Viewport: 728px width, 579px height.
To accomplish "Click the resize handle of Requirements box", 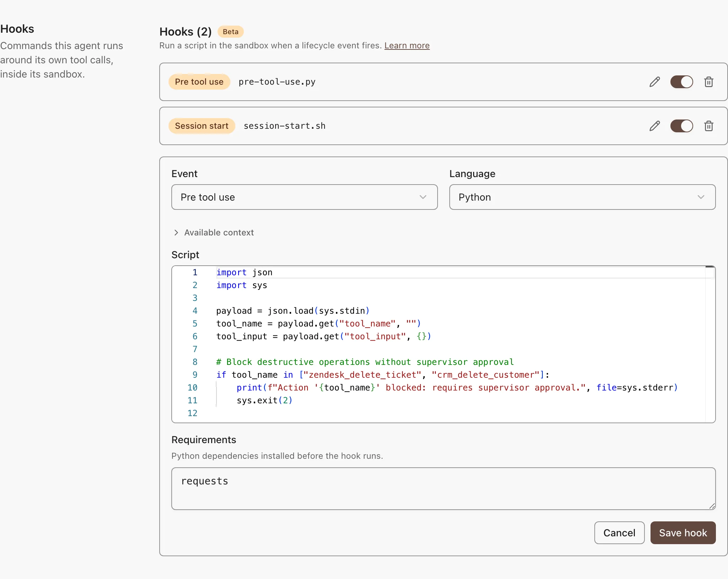I will pos(712,506).
